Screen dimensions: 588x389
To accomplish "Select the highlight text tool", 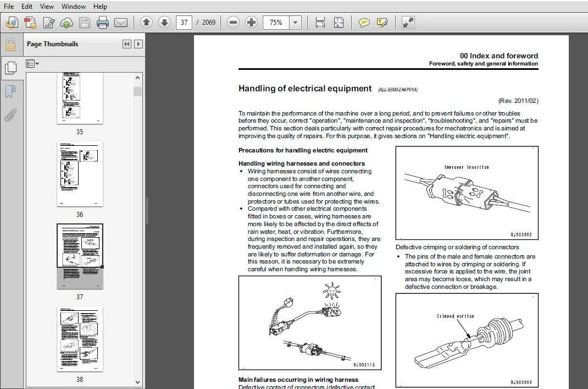I will (382, 23).
